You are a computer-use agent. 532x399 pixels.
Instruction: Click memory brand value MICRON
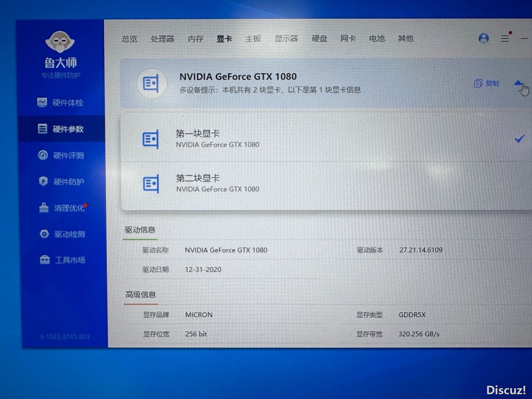tap(199, 315)
